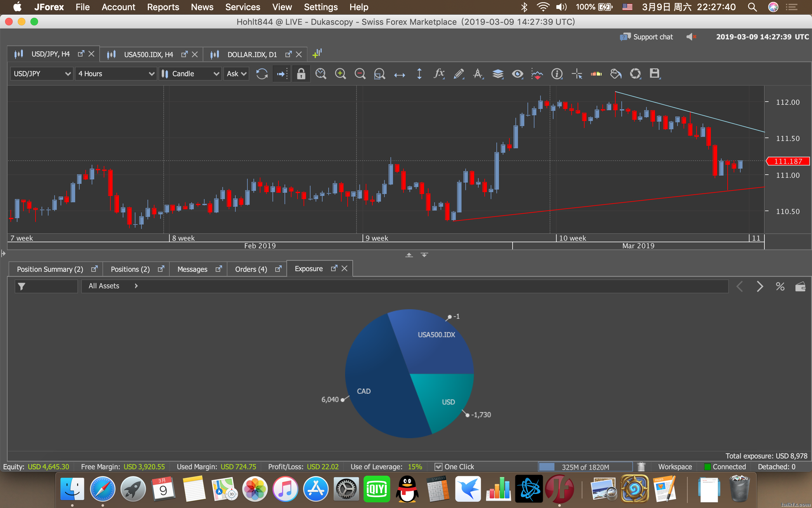Toggle the crosshair cursor tool

577,74
